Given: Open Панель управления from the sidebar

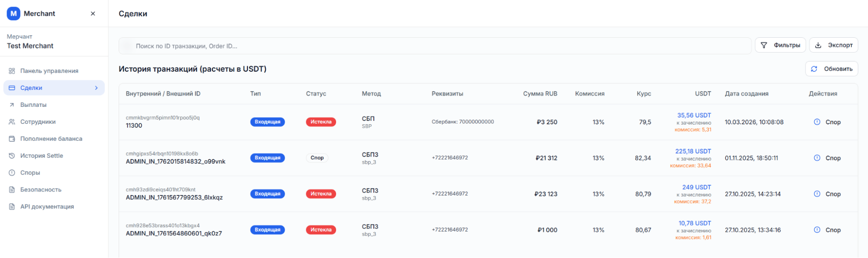Looking at the screenshot, I should 49,71.
